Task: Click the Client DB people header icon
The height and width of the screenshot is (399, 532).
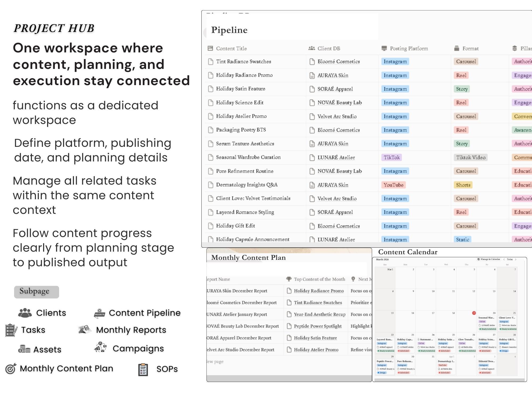Action: point(311,48)
